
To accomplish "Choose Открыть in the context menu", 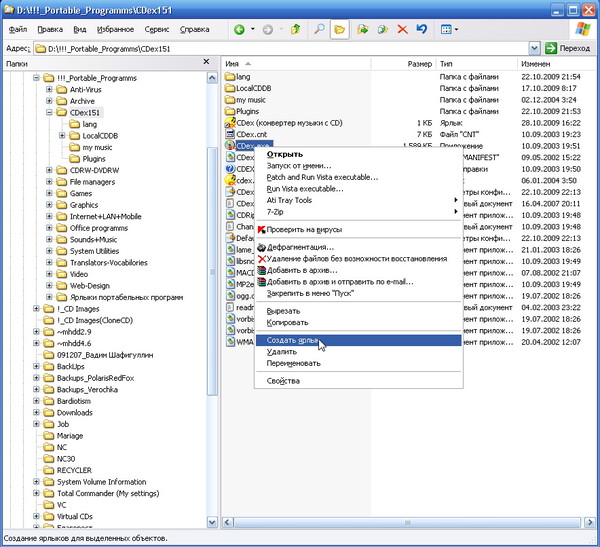I will coord(358,154).
